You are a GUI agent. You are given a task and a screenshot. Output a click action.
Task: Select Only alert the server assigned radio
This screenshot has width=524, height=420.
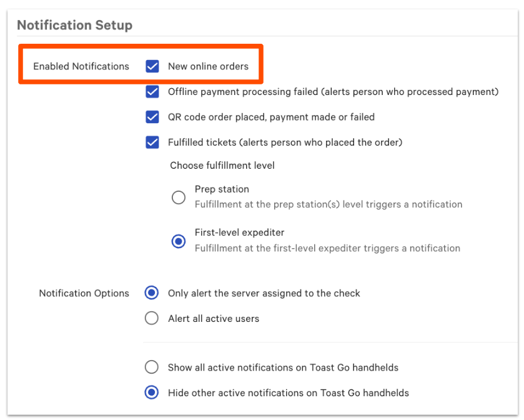point(152,292)
